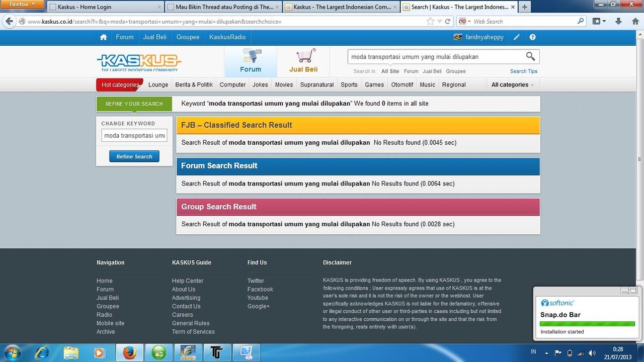
Task: Open the Twitter link under Find Us
Action: pyautogui.click(x=256, y=281)
